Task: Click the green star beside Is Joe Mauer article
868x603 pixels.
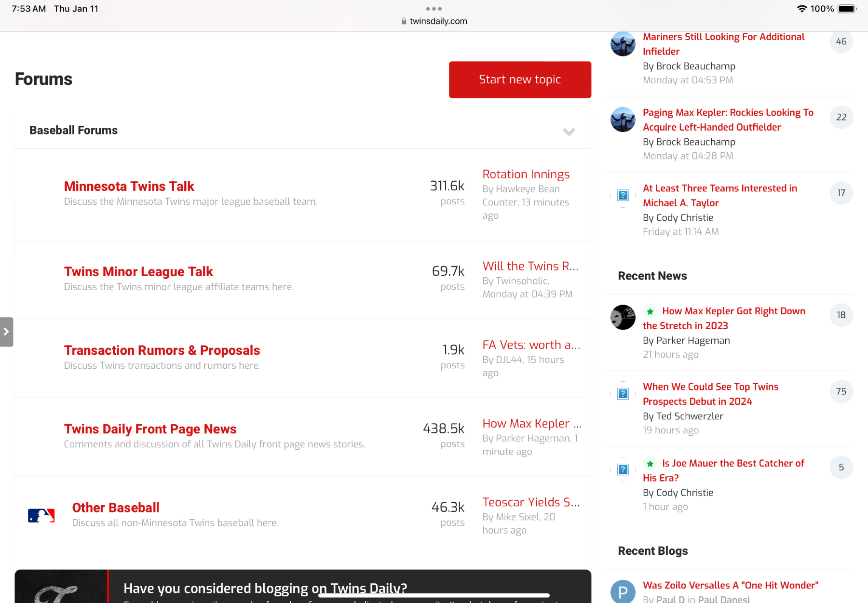Action: [650, 464]
